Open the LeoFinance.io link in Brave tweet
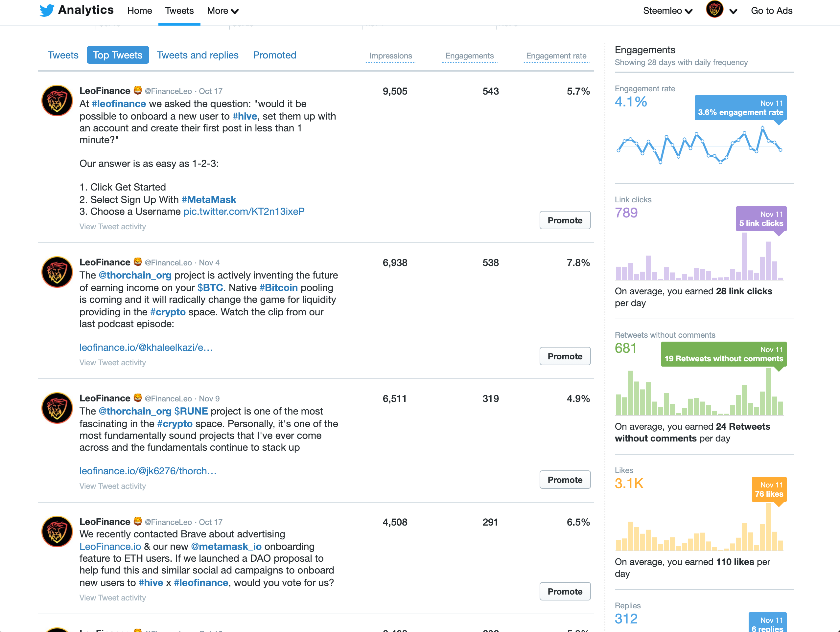This screenshot has width=840, height=632. tap(110, 547)
